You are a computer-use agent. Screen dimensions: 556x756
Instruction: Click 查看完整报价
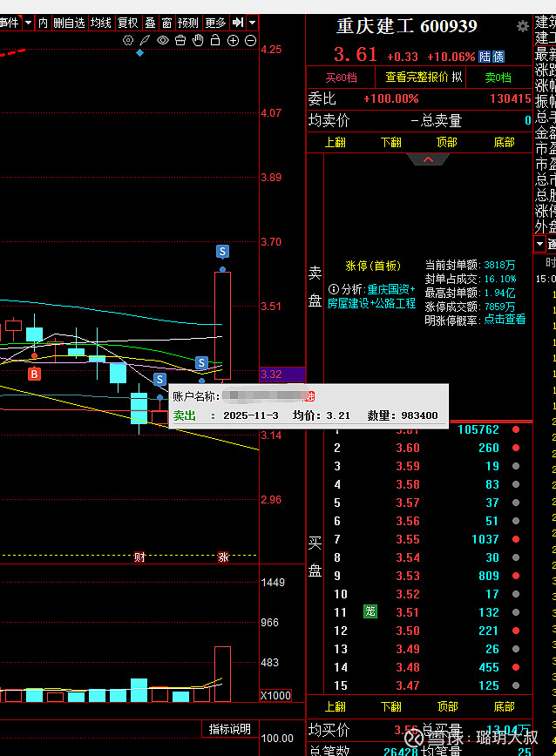[x=417, y=78]
